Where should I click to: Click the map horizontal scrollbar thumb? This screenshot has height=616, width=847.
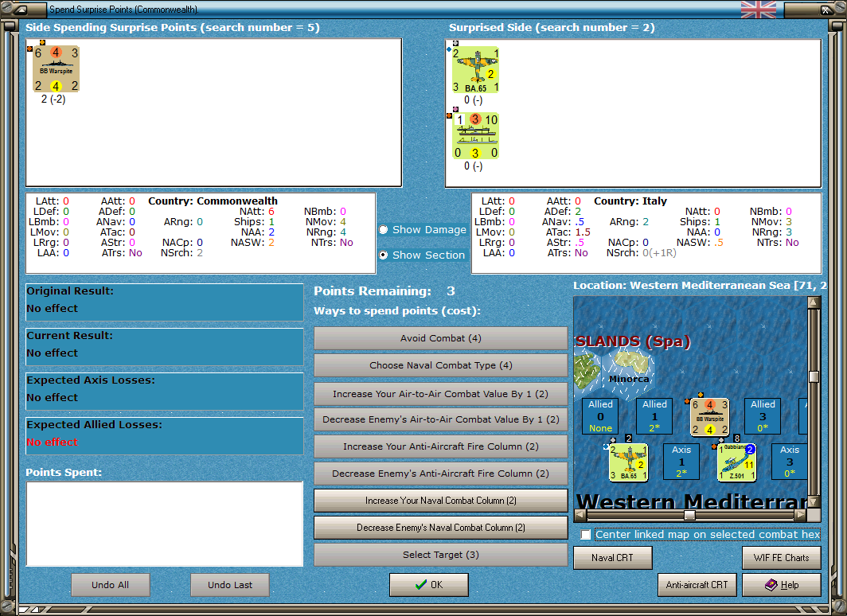(689, 515)
